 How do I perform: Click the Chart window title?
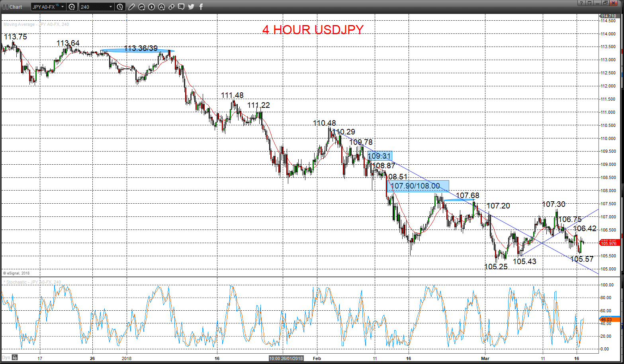(16, 7)
